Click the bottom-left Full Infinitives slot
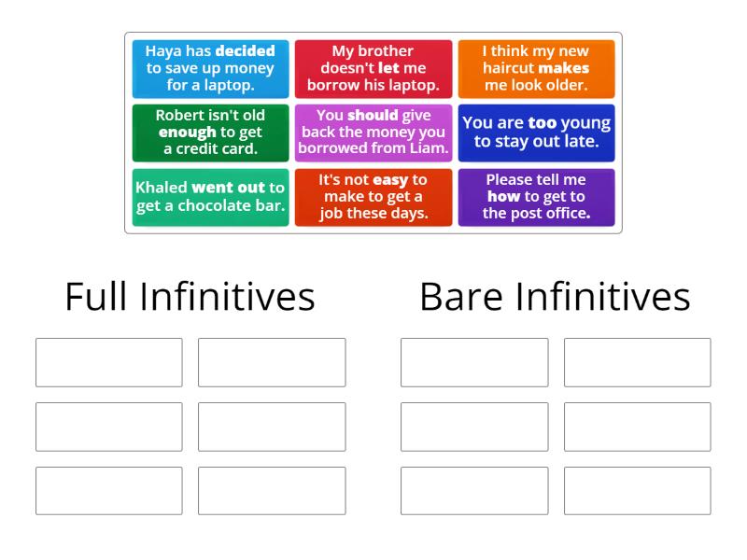The height and width of the screenshot is (560, 747). [108, 490]
